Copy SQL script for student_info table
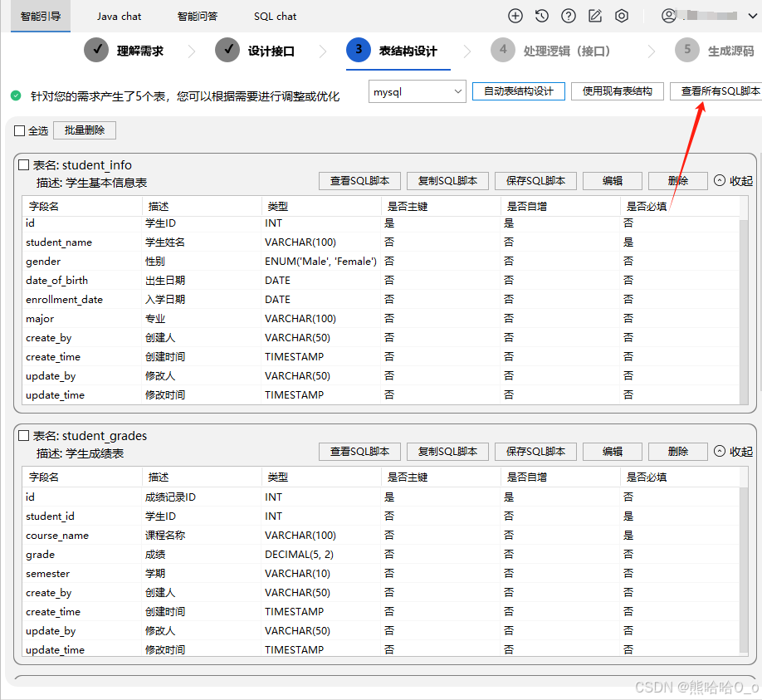This screenshot has width=762, height=700. pyautogui.click(x=447, y=181)
